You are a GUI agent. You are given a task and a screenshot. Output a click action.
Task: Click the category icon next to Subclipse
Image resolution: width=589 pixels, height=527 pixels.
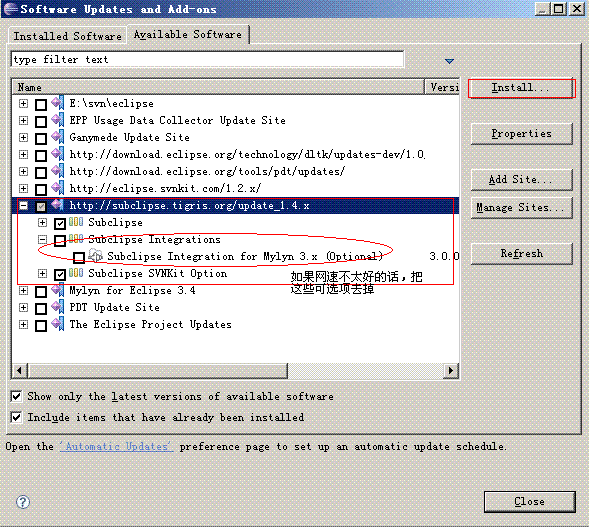pos(76,222)
